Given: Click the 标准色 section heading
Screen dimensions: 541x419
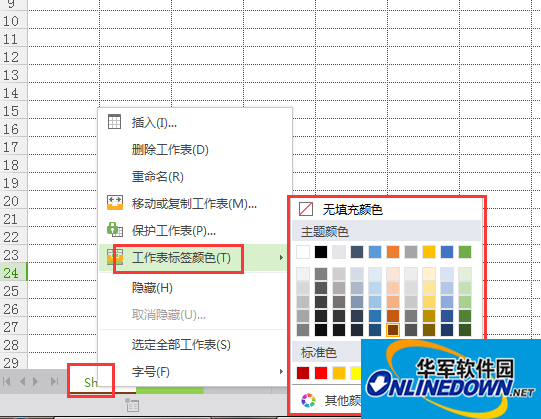Looking at the screenshot, I should coord(319,352).
